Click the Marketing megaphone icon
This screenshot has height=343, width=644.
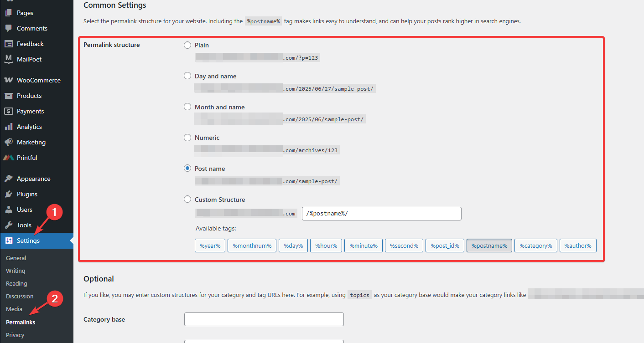[x=9, y=142]
